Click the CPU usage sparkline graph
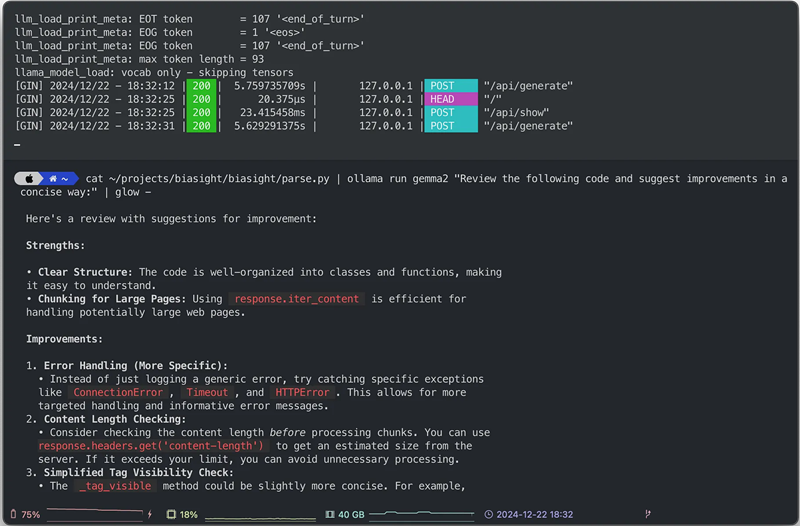800x526 pixels. 260,517
